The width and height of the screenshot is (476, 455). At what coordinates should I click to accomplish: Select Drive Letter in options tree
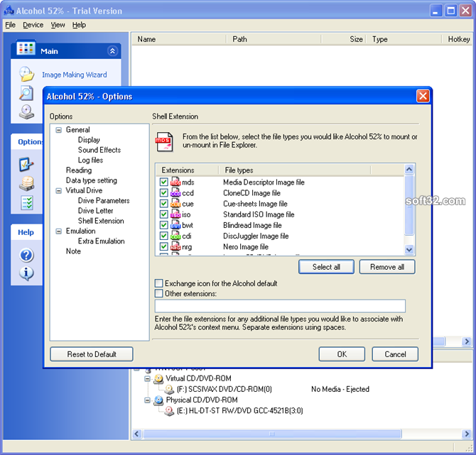[x=95, y=211]
